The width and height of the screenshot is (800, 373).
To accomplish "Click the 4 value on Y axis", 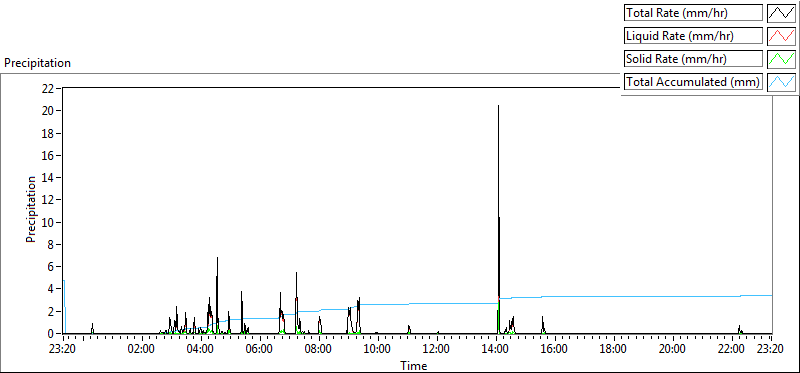I will pyautogui.click(x=51, y=289).
